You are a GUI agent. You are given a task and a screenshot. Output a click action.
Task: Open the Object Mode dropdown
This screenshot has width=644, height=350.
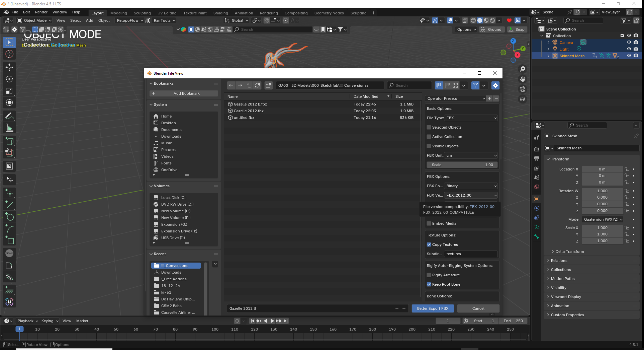tap(34, 20)
